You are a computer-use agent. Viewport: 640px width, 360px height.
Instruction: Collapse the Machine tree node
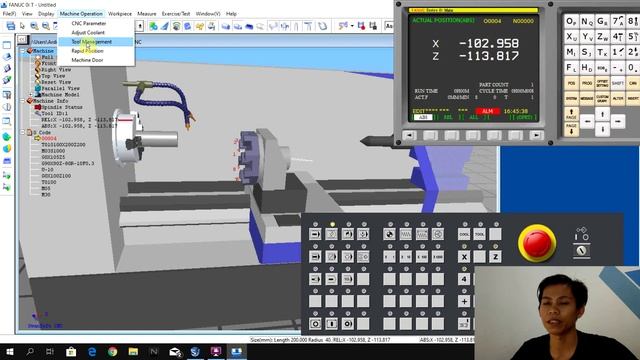click(23, 51)
